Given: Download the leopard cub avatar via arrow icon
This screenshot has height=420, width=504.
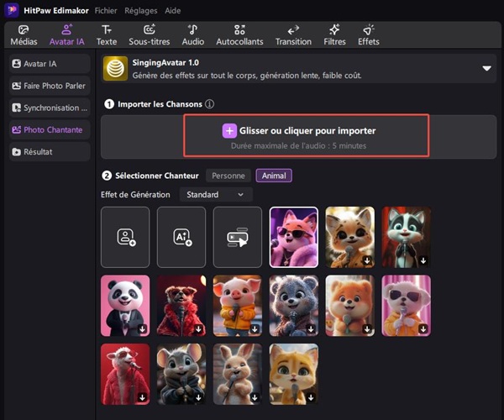Looking at the screenshot, I should click(x=367, y=260).
